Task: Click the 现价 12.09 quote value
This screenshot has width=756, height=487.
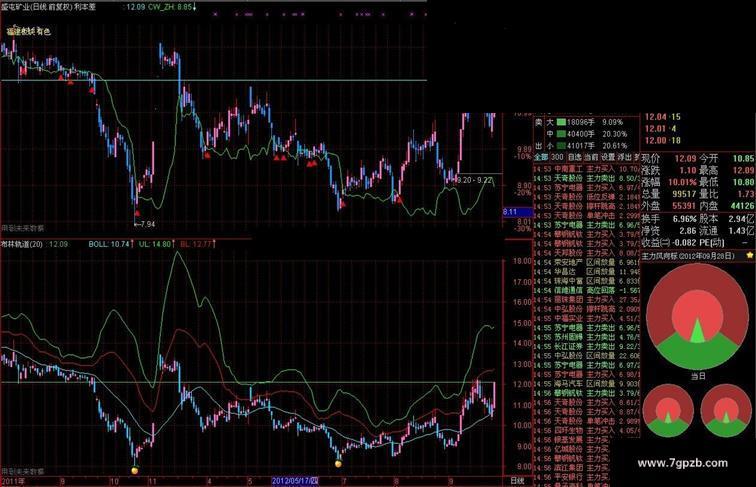Action: pyautogui.click(x=685, y=158)
